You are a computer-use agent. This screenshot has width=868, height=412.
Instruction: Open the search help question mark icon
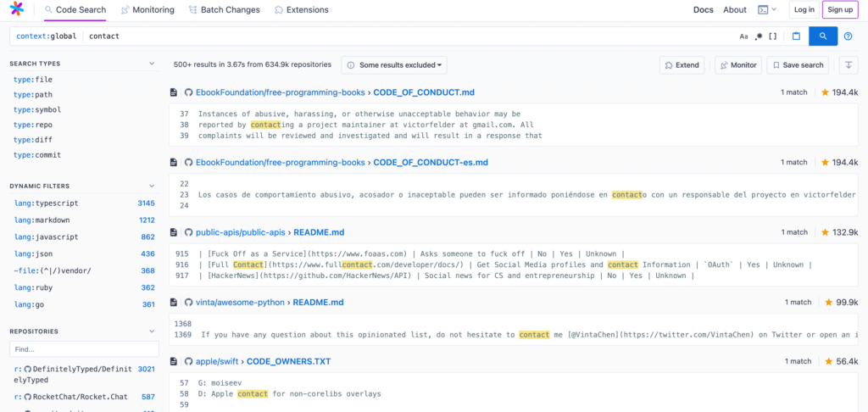[848, 36]
